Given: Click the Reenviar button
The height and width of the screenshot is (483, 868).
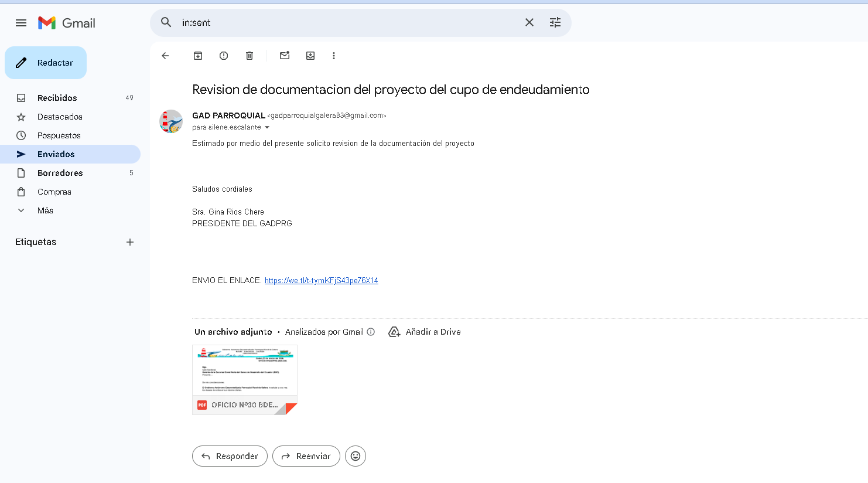Looking at the screenshot, I should tap(306, 456).
